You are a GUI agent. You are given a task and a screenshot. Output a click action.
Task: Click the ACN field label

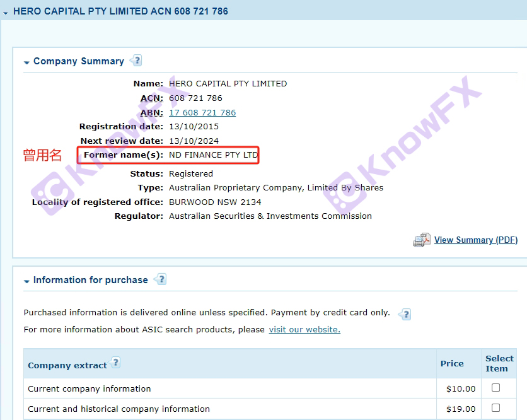pyautogui.click(x=151, y=98)
